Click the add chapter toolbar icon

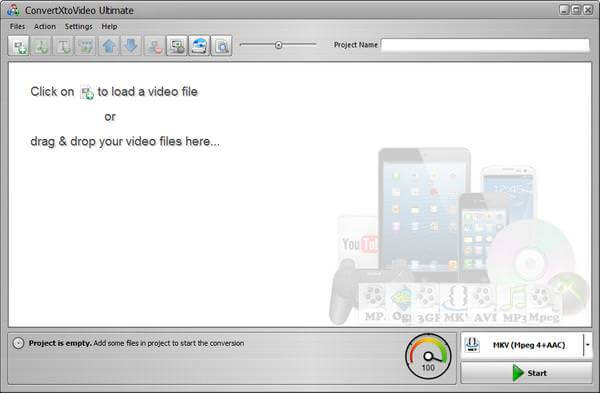coord(86,46)
